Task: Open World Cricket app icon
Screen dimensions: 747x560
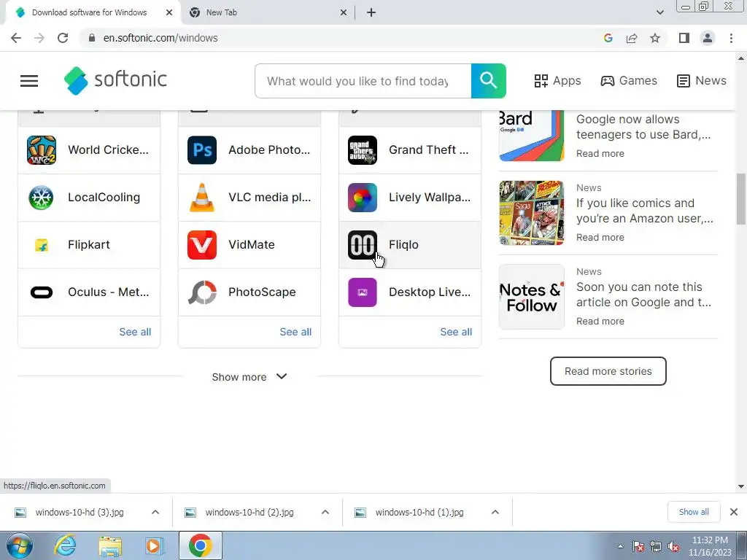Action: coord(42,150)
